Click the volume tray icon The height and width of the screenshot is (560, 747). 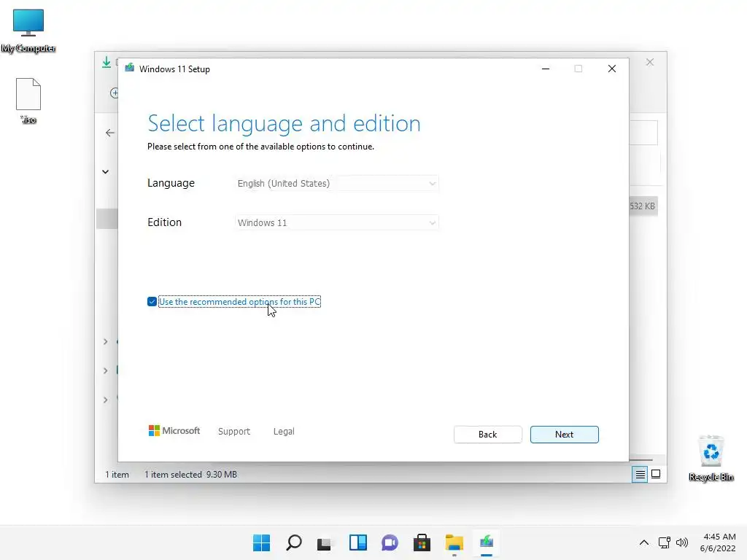coord(682,542)
